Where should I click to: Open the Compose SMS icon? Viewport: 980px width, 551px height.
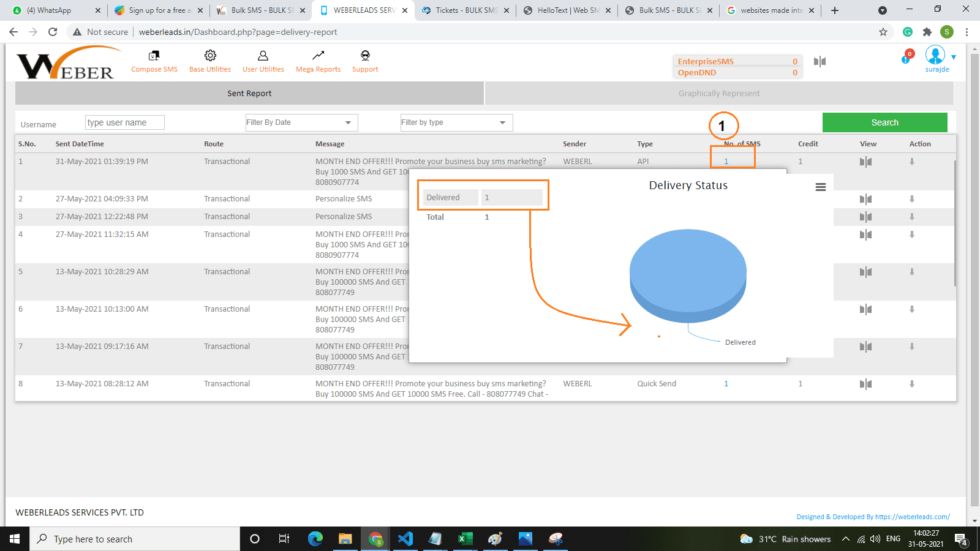tap(154, 56)
